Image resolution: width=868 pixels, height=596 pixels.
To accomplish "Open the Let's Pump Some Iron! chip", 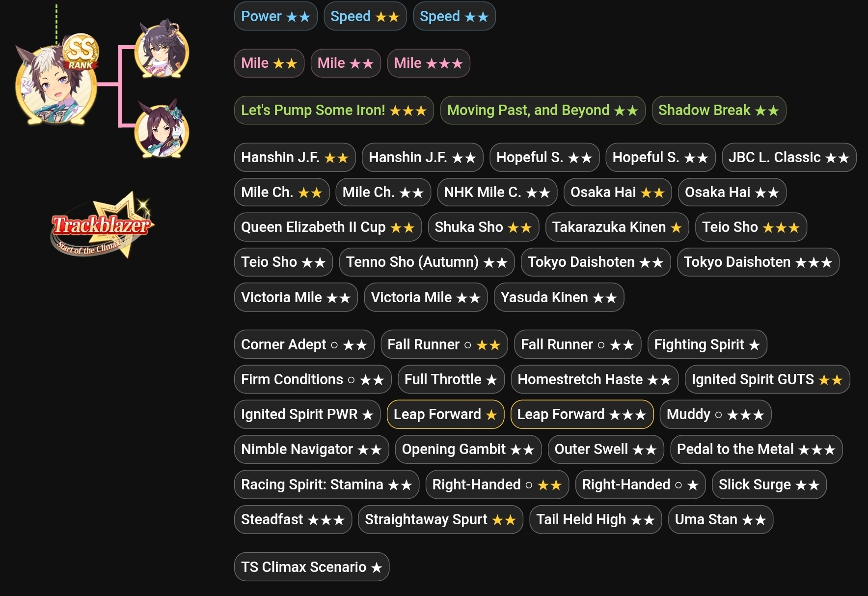I will click(334, 110).
